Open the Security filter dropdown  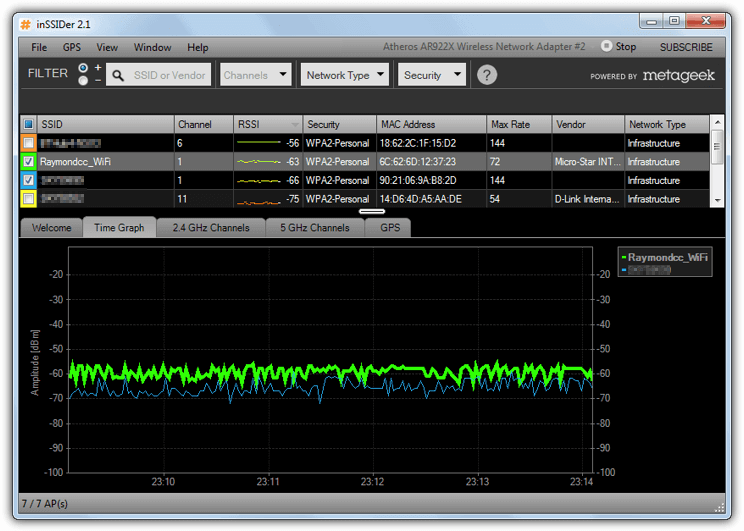432,75
